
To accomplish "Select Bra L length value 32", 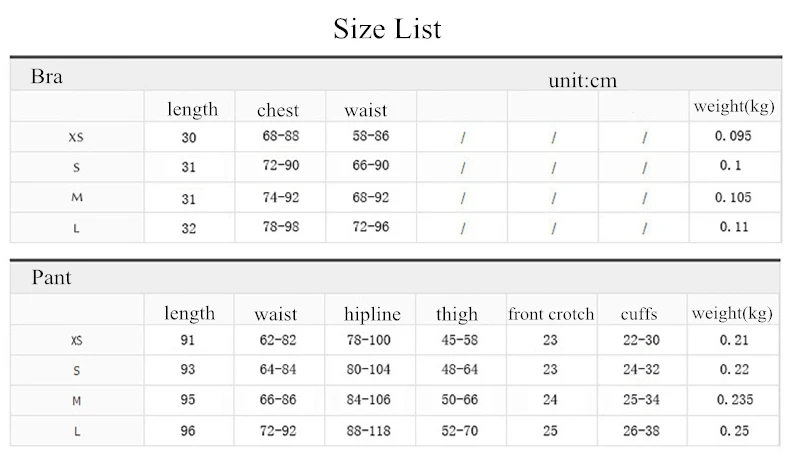I will click(x=189, y=228).
